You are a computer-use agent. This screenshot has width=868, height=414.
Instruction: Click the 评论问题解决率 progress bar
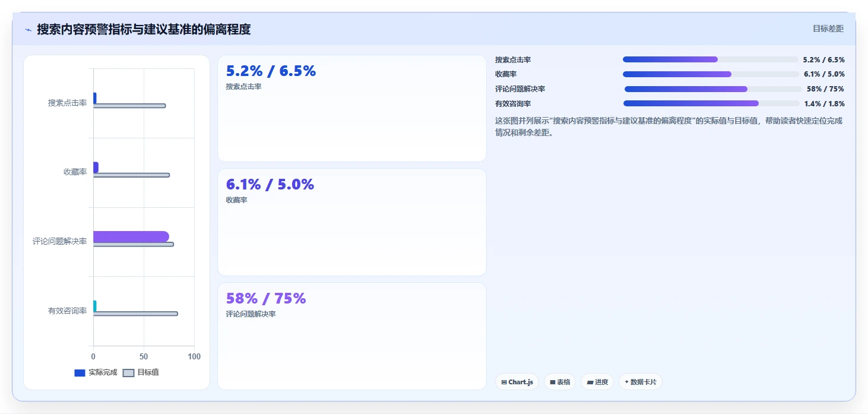click(x=713, y=89)
